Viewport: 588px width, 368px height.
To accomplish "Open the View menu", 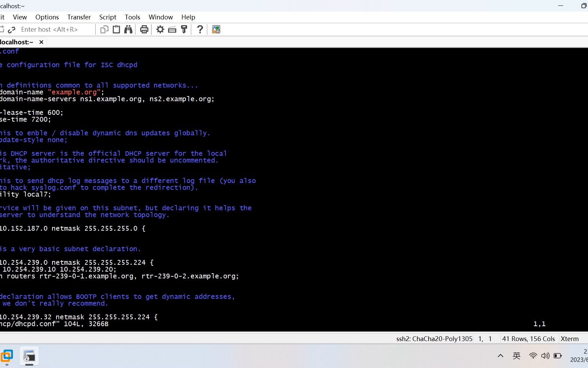I will 20,17.
